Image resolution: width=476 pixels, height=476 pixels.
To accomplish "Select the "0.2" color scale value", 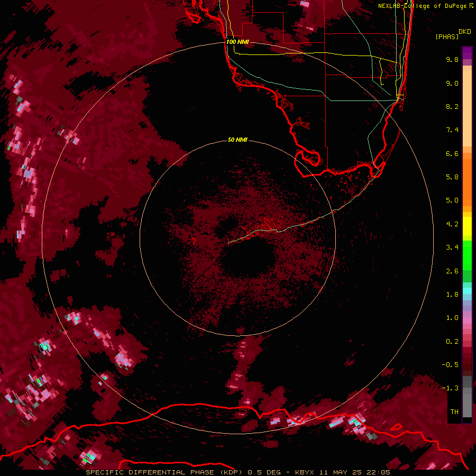I will (x=452, y=342).
